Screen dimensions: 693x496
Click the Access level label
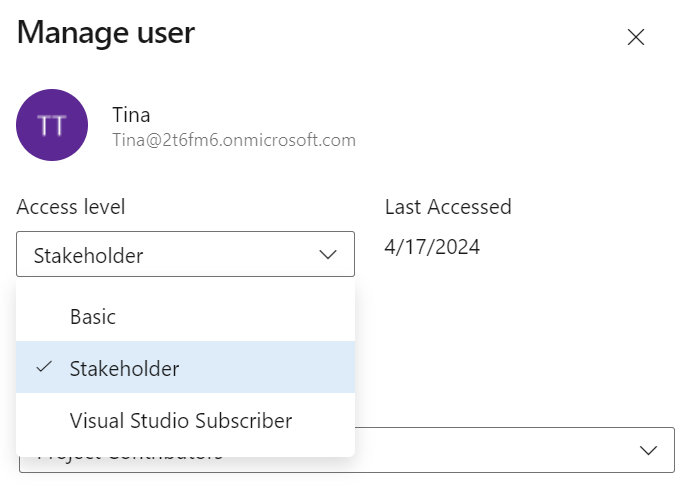point(71,207)
